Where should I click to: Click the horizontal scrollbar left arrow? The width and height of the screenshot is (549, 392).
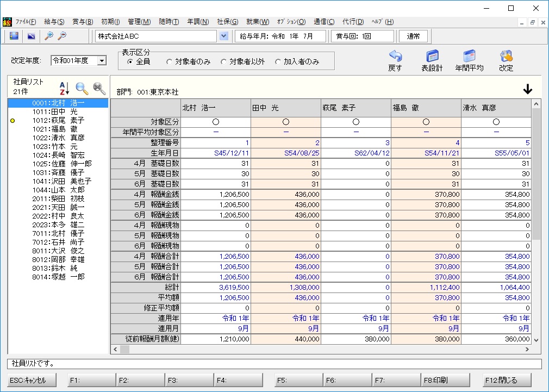point(116,349)
